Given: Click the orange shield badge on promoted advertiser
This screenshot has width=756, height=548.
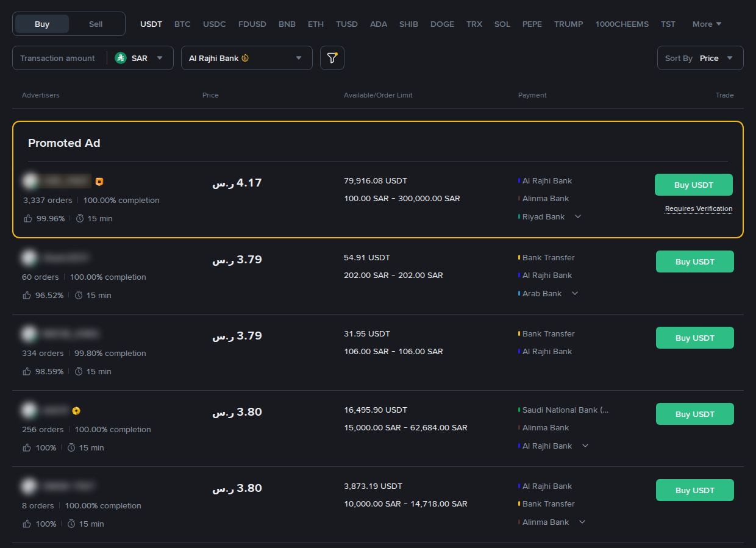Looking at the screenshot, I should (99, 182).
